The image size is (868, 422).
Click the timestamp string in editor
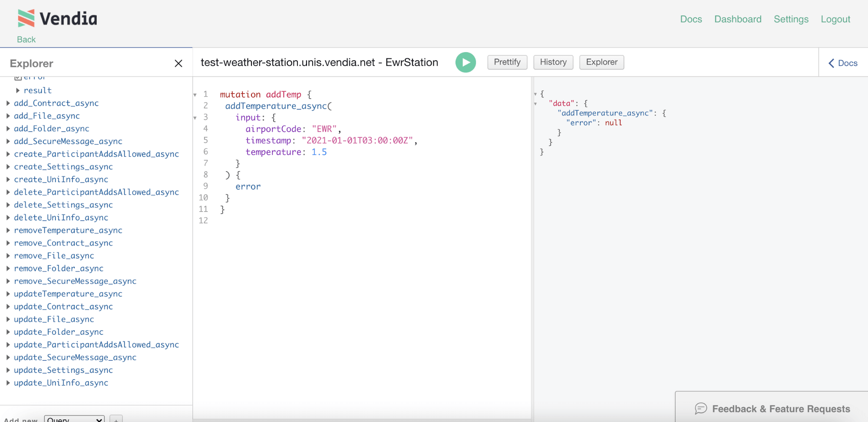pyautogui.click(x=357, y=140)
